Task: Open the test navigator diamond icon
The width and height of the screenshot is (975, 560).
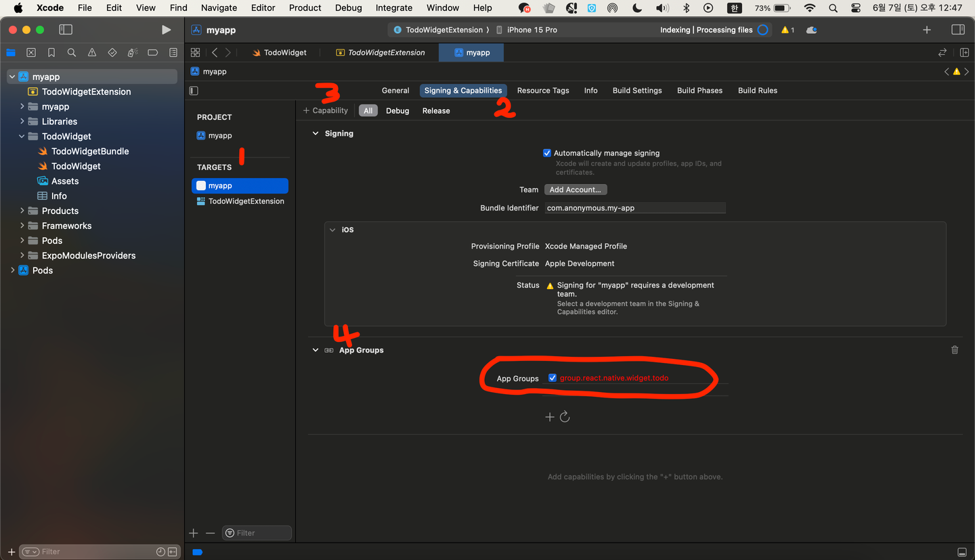Action: coord(112,53)
